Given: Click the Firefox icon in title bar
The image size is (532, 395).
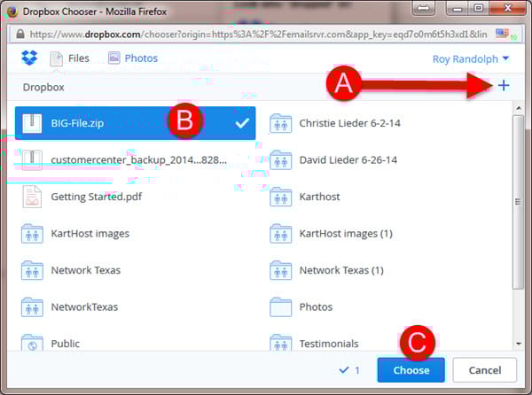Looking at the screenshot, I should point(12,12).
